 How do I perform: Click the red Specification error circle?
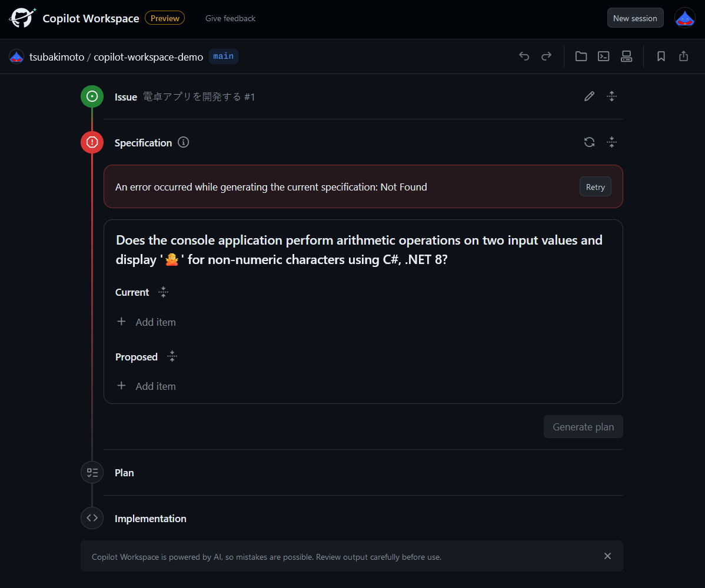coord(92,142)
